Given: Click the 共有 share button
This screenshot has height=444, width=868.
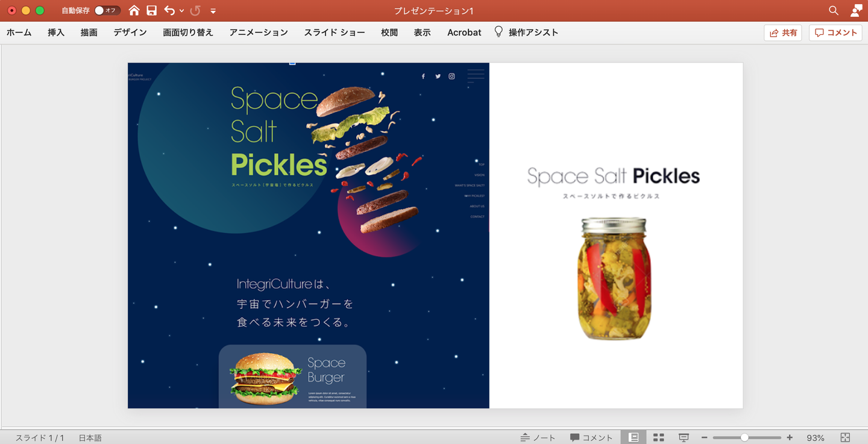Looking at the screenshot, I should coord(783,33).
